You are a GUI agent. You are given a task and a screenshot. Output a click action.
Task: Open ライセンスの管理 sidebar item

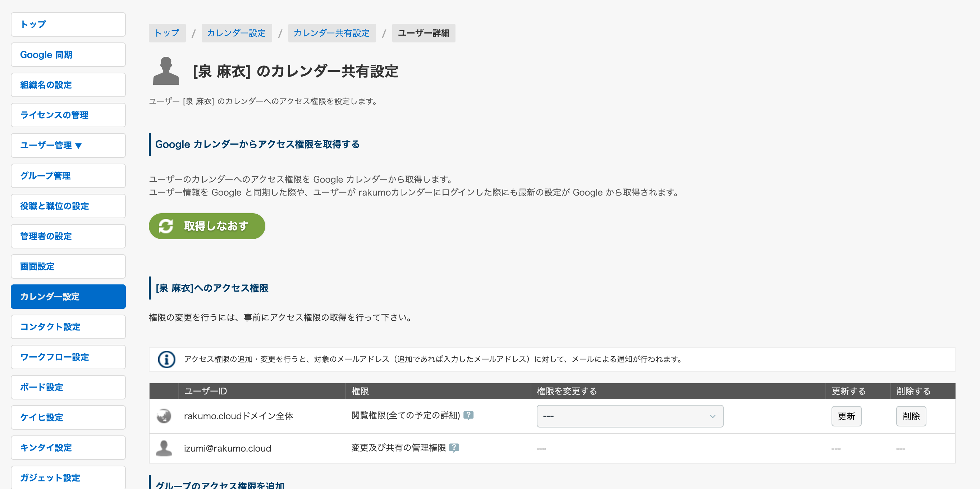pos(68,115)
